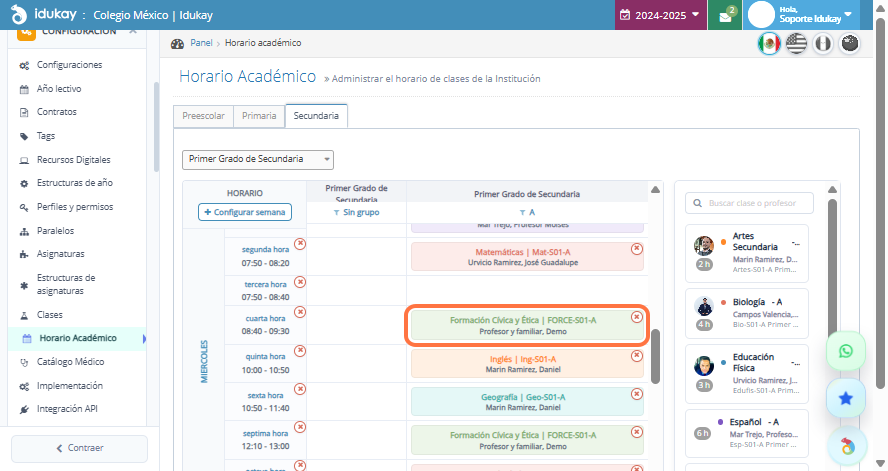
Task: Open Configuraciones in the sidebar
Action: (70, 65)
